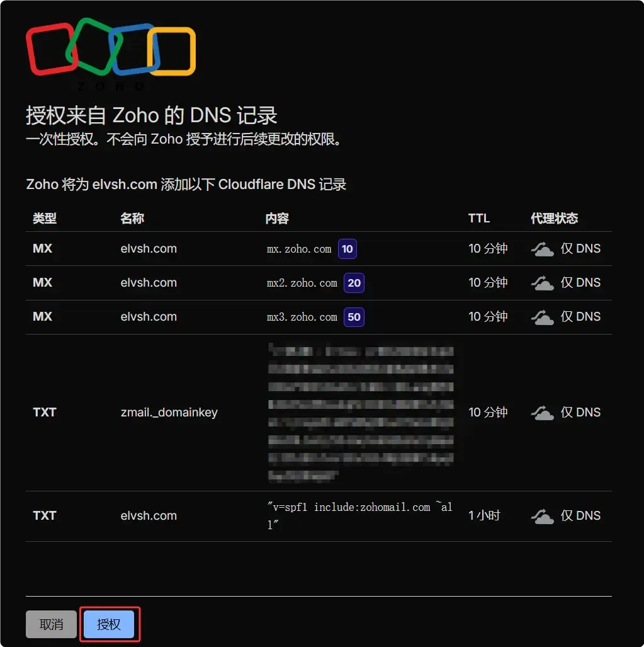Click the cloud icon on the SPF TXT record row
Screen dimensions: 644x647
pos(542,515)
